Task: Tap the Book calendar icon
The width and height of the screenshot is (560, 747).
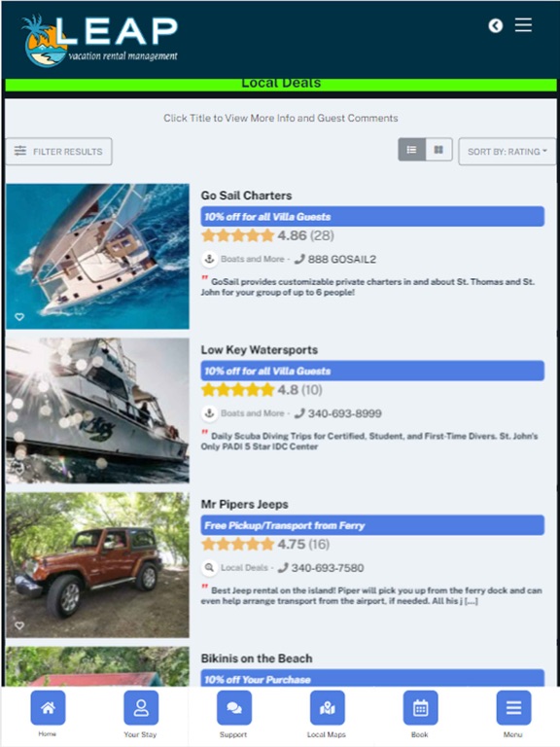Action: (x=420, y=708)
